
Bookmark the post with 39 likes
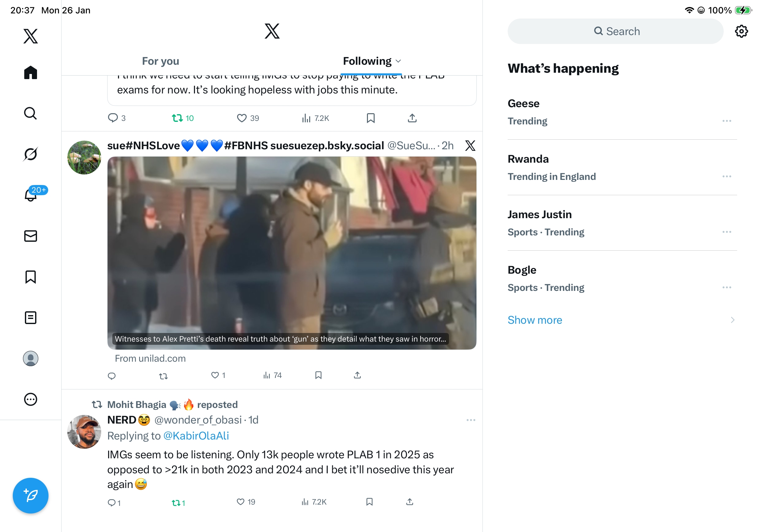pyautogui.click(x=371, y=118)
